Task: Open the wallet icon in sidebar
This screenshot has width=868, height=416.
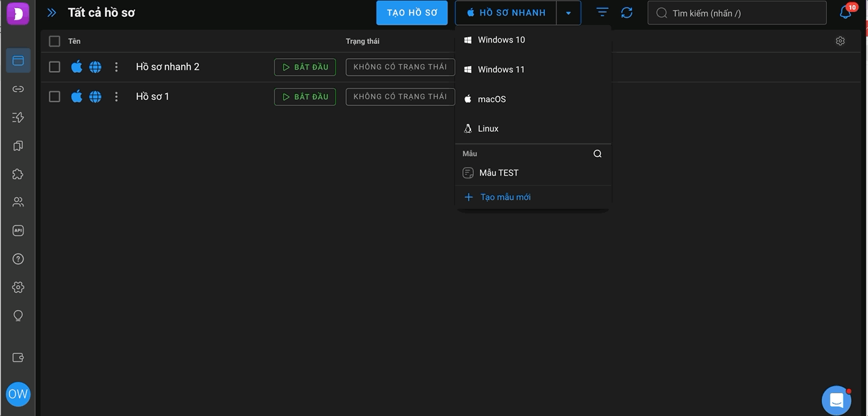Action: click(18, 358)
